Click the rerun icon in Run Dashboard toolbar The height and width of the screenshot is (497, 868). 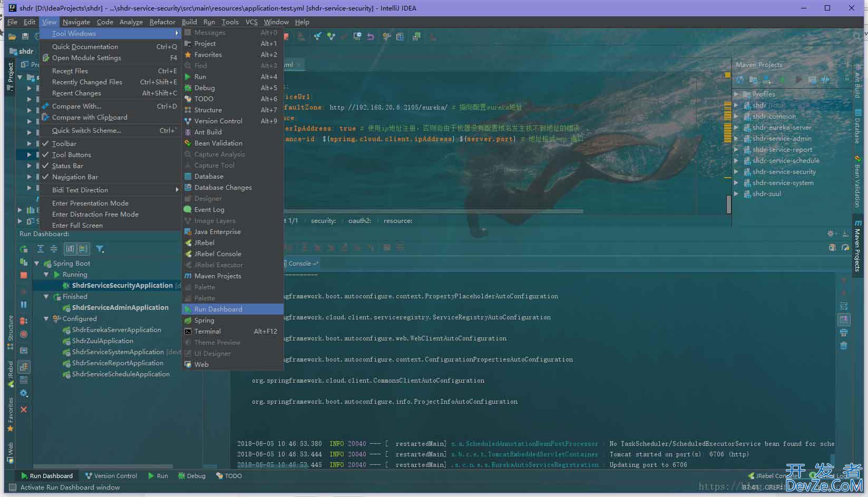tap(24, 249)
